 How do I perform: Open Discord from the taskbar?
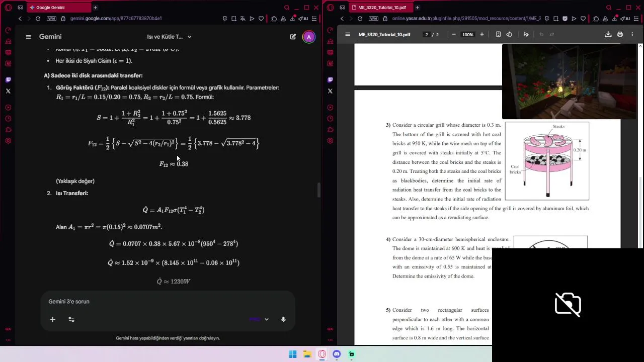coord(337,354)
